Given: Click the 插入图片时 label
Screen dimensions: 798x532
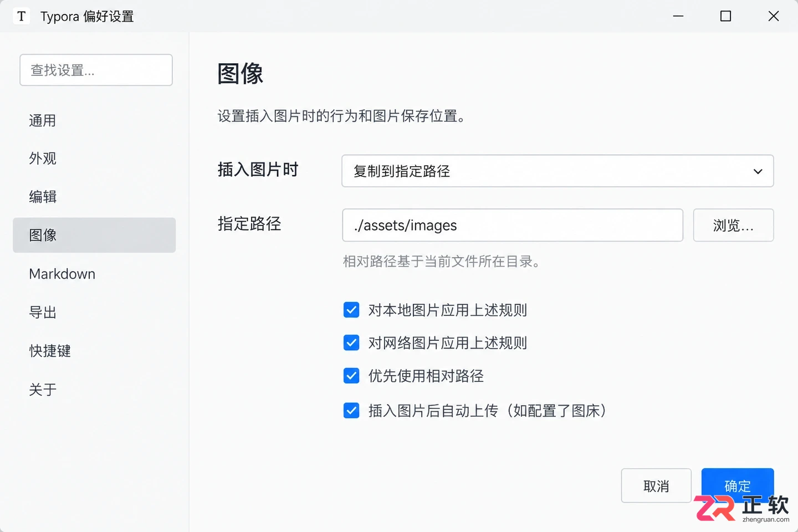Looking at the screenshot, I should [258, 169].
